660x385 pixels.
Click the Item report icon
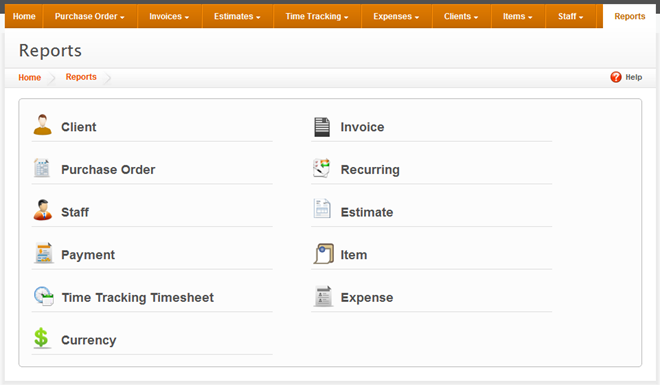(x=324, y=254)
